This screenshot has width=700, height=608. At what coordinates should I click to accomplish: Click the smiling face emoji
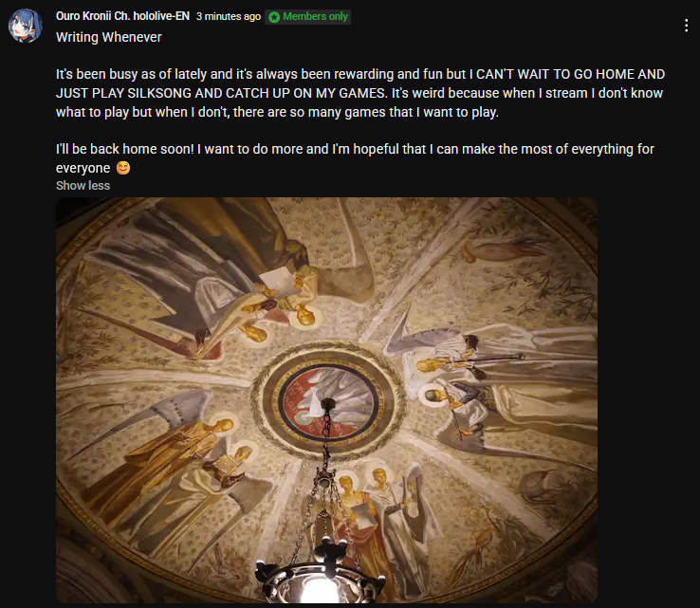coord(123,168)
